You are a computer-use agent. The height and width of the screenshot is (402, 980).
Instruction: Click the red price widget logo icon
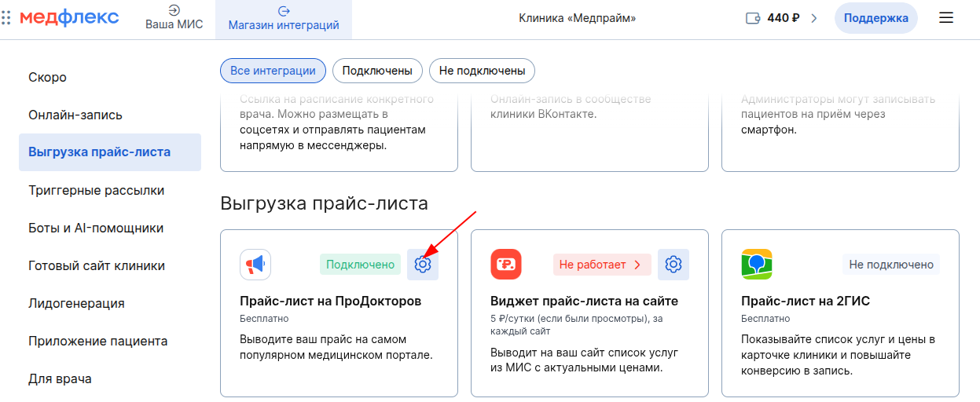point(506,265)
